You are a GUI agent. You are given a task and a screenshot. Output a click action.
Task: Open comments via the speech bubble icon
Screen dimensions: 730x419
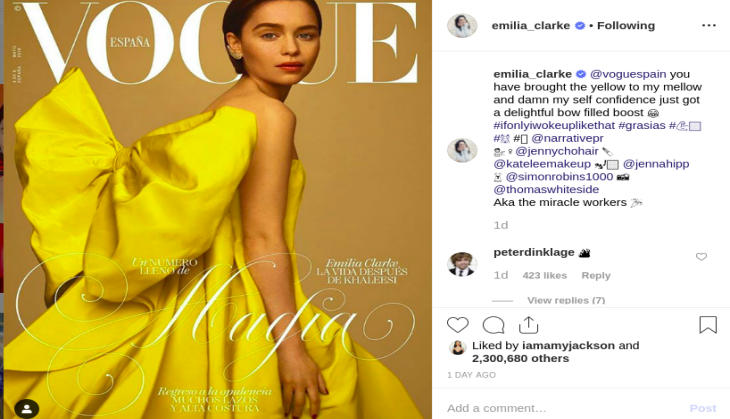coord(493,325)
